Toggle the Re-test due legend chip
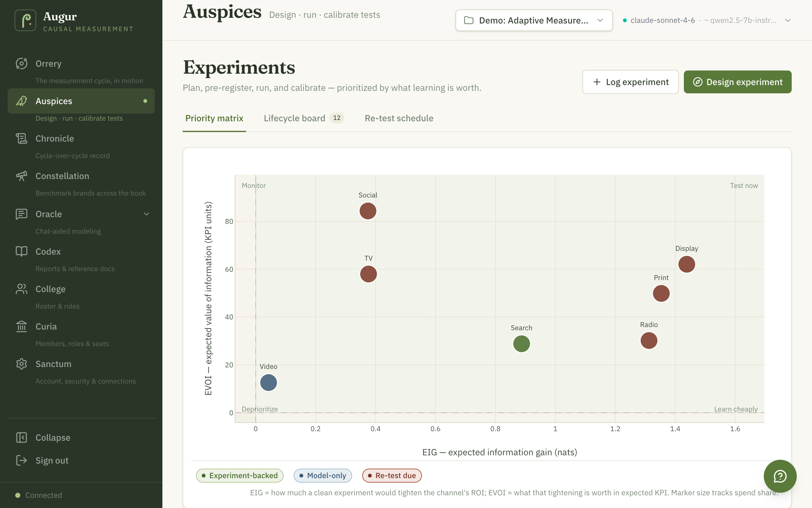Image resolution: width=812 pixels, height=508 pixels. tap(392, 475)
